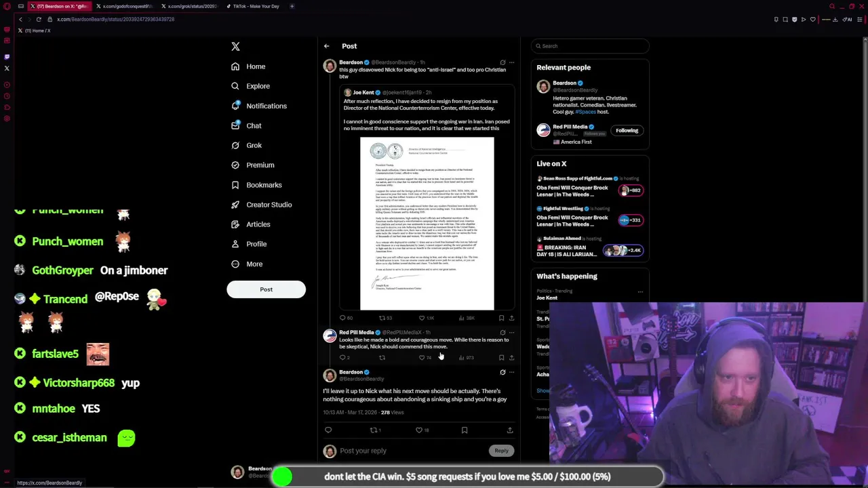Image resolution: width=868 pixels, height=488 pixels.
Task: Like the main post with 18 likes
Action: tap(422, 430)
